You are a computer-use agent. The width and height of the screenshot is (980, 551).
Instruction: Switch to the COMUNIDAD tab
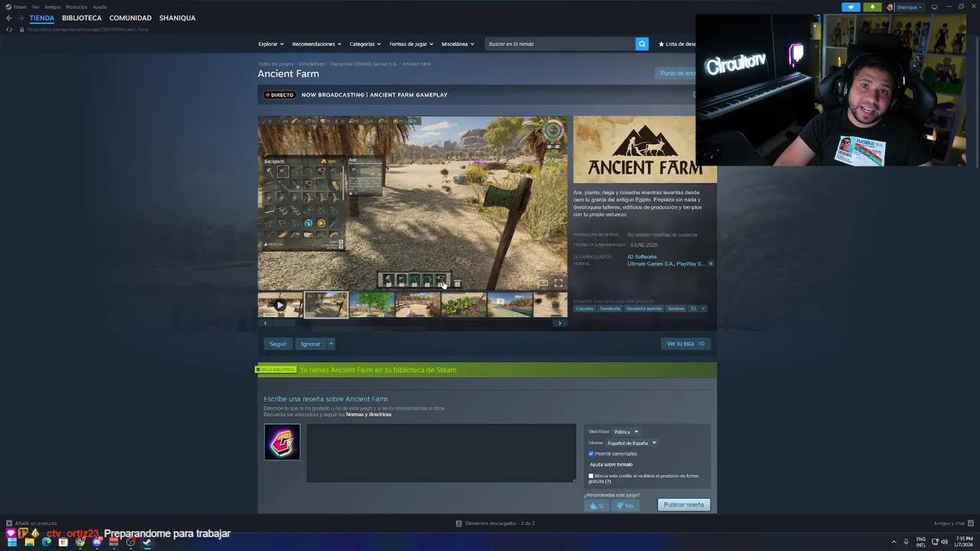[130, 18]
